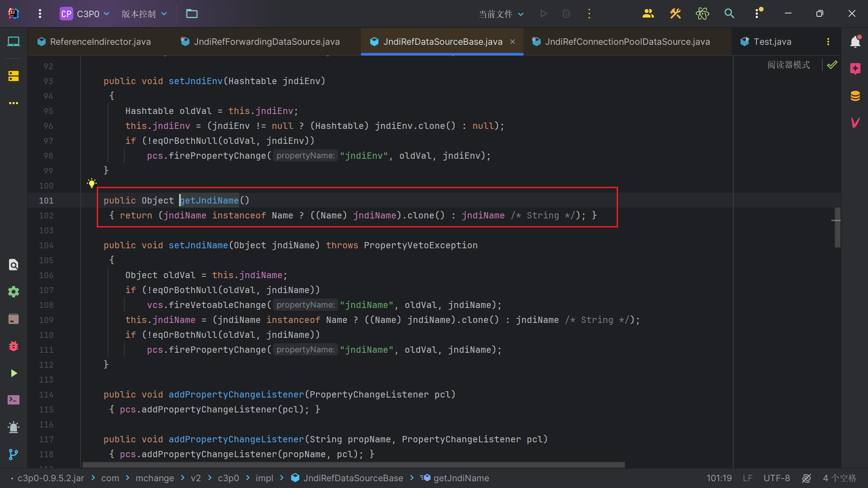Click the Debug bug icon in the toolbar
Screen dimensions: 868x488
coord(566,14)
